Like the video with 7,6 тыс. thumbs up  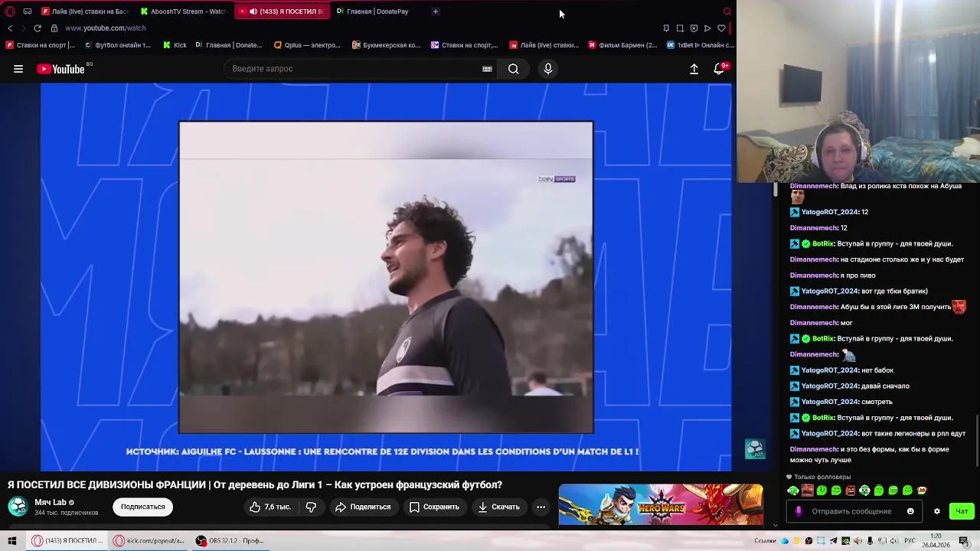(269, 507)
